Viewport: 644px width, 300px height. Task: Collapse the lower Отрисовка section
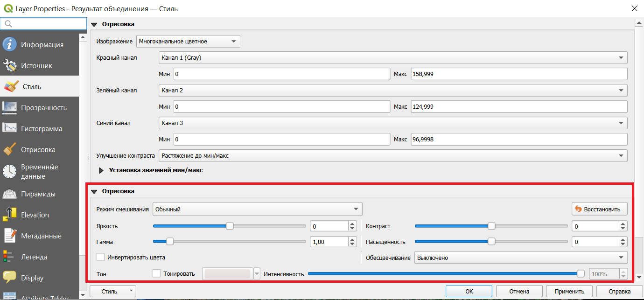pyautogui.click(x=94, y=191)
